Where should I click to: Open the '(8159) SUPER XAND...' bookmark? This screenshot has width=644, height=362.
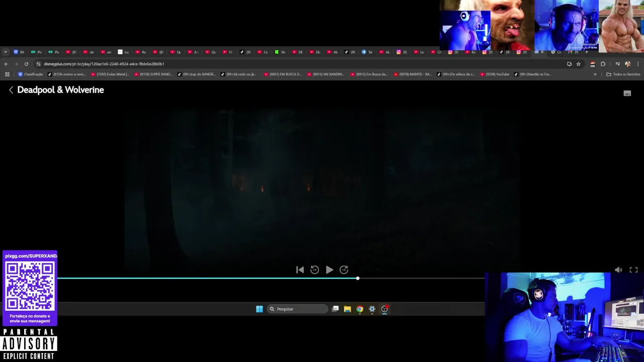coord(153,74)
